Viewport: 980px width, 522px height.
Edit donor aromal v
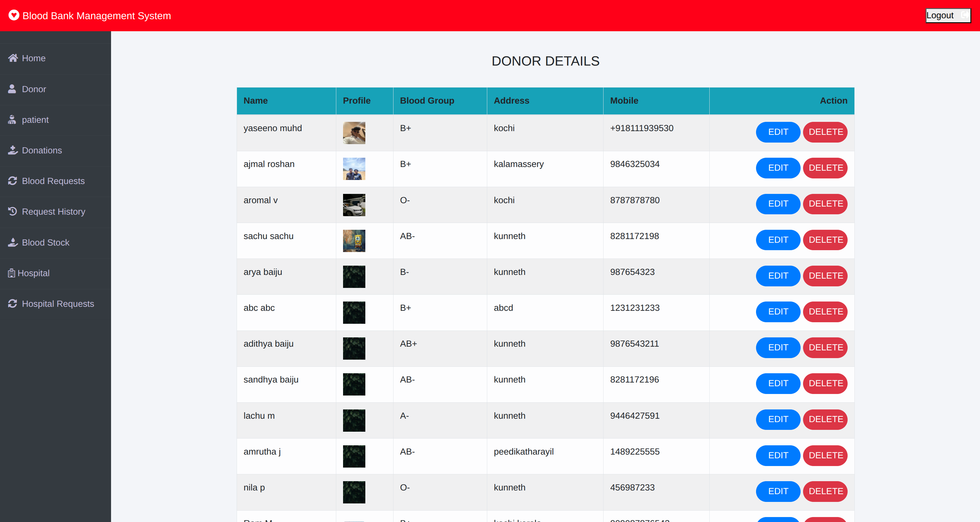click(778, 204)
